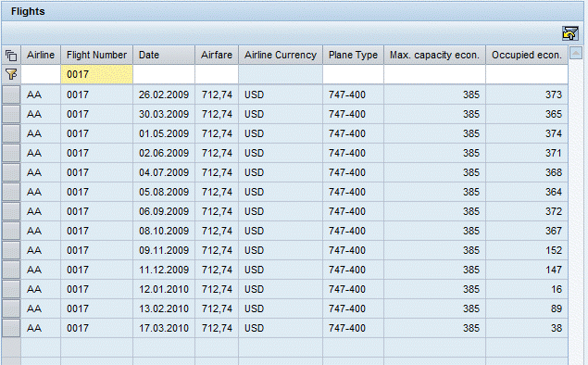Click the date cell 26.02.2009
This screenshot has height=365, width=588.
(x=164, y=94)
